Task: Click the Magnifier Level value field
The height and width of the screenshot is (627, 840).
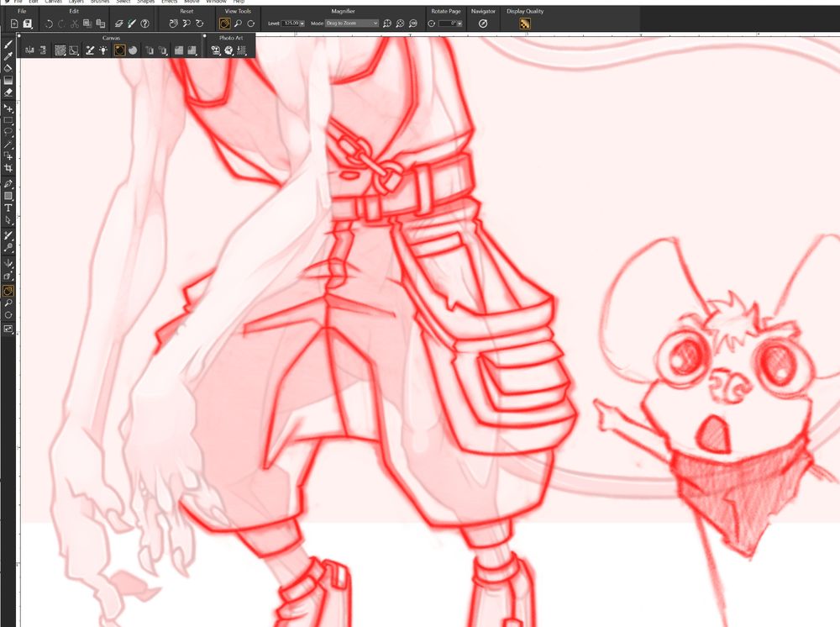Action: (291, 24)
